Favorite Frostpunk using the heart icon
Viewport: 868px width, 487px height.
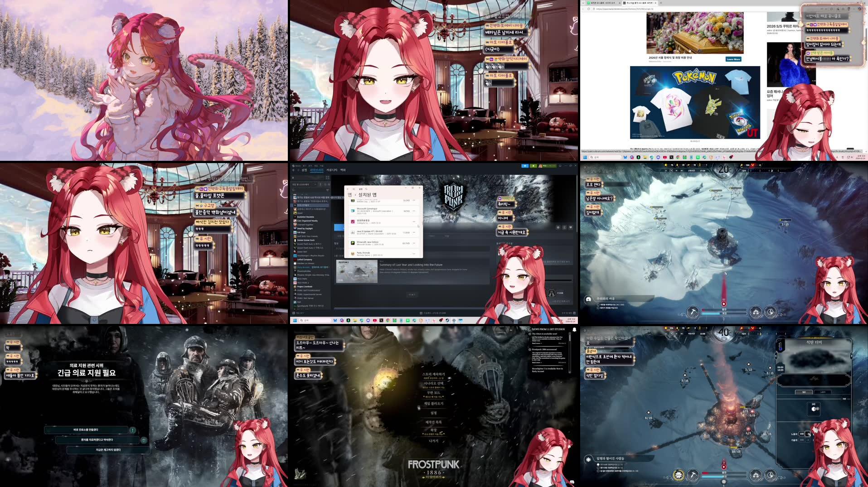coord(571,227)
